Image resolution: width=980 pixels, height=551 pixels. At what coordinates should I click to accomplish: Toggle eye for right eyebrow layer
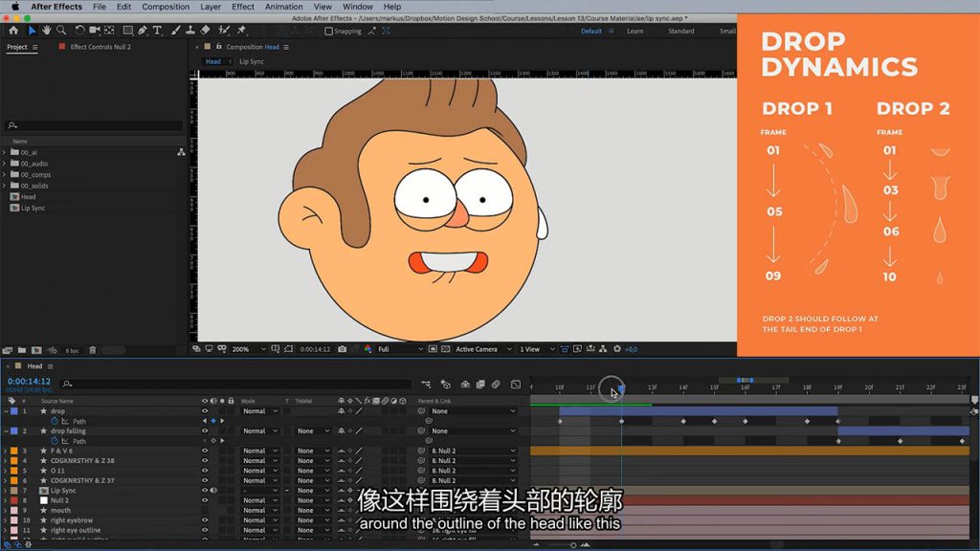pyautogui.click(x=205, y=520)
